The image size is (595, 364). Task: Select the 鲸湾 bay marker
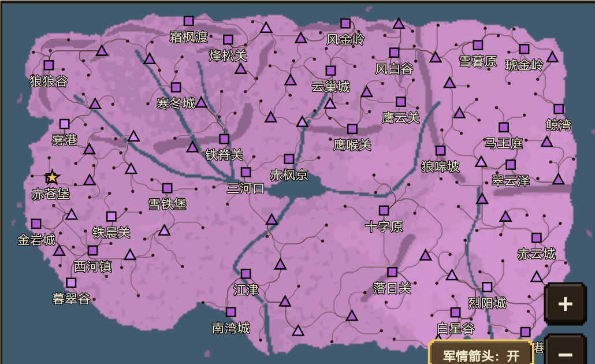click(559, 109)
